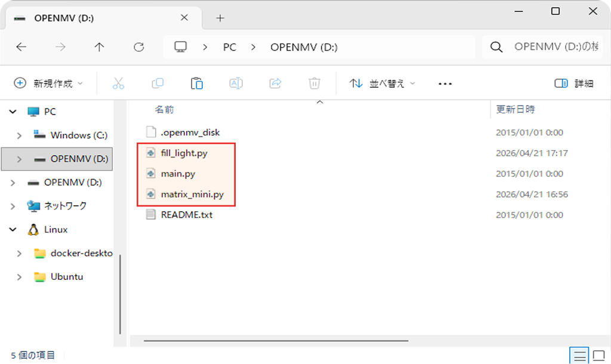Collapse the PC tree node
Image resolution: width=611 pixels, height=364 pixels.
[13, 112]
